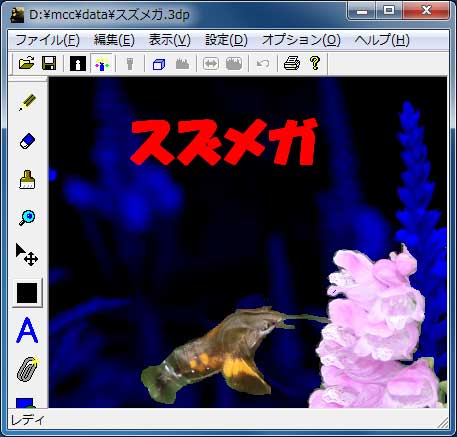Screen dimensions: 457x437
Task: Select the arrow move tool
Action: pyautogui.click(x=27, y=254)
